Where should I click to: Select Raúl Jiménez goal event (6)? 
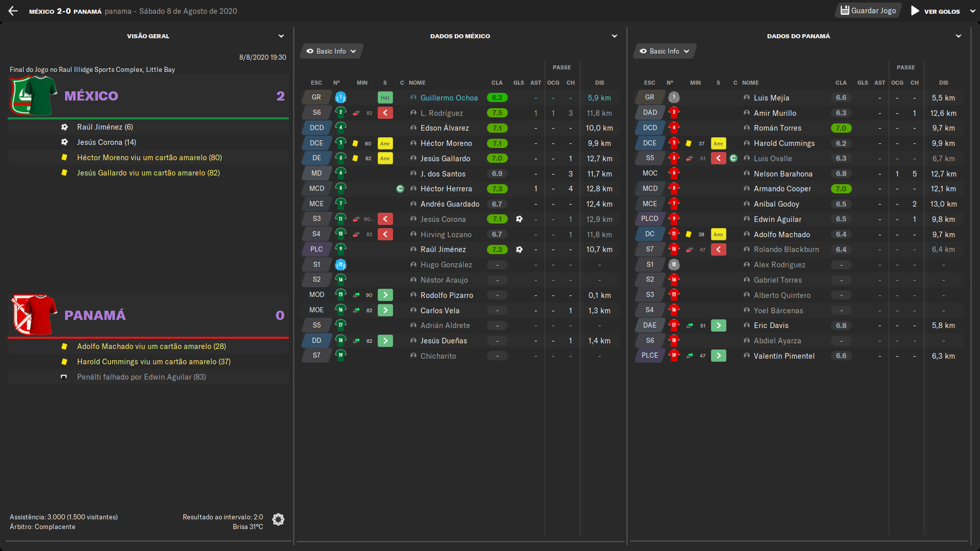coord(148,127)
